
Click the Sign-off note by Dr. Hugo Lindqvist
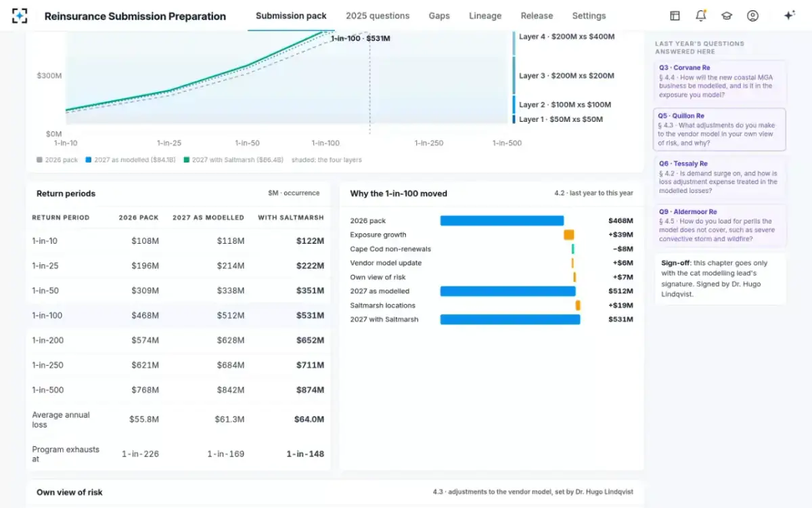click(720, 278)
